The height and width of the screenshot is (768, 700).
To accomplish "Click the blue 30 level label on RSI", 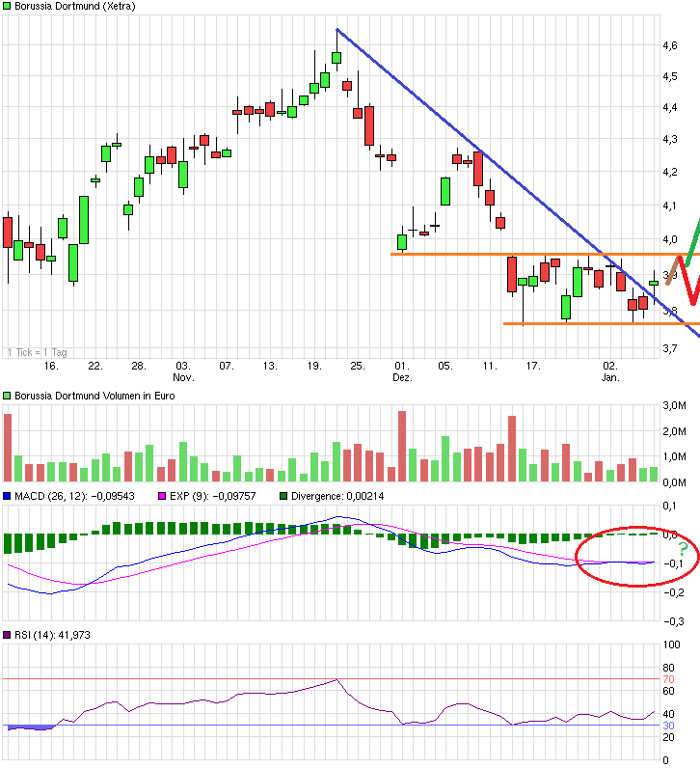I will tap(665, 726).
